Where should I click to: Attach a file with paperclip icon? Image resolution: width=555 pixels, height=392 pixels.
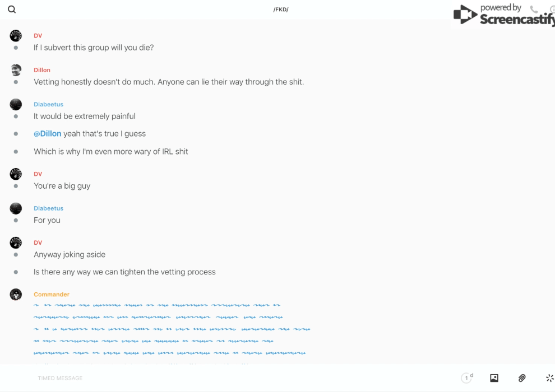coord(522,378)
